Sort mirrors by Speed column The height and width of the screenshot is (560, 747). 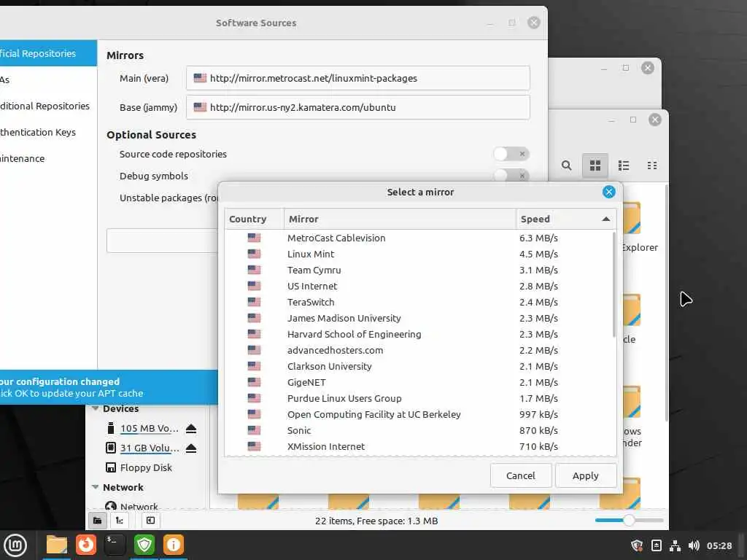coord(565,219)
